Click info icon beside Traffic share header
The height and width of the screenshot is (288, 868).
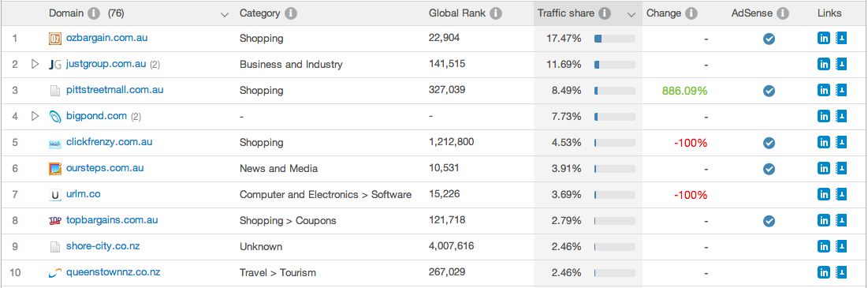[605, 13]
